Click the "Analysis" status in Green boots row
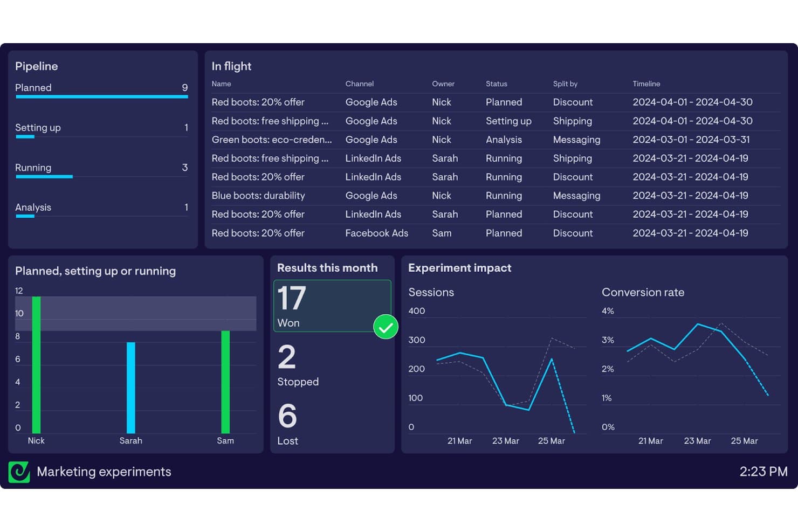This screenshot has width=798, height=532. coord(504,140)
